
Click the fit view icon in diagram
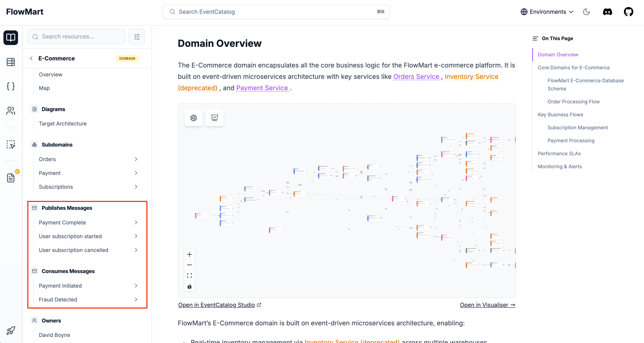point(189,275)
